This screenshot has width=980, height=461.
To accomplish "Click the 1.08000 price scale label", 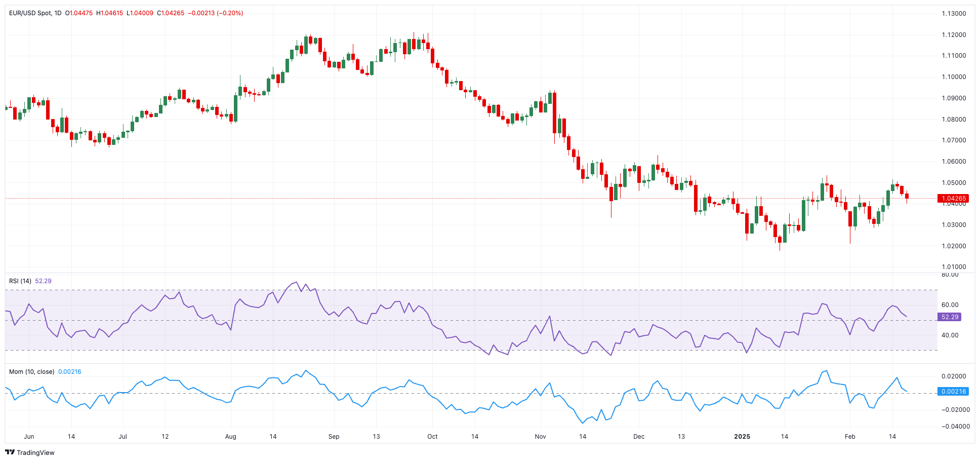I will [x=954, y=120].
